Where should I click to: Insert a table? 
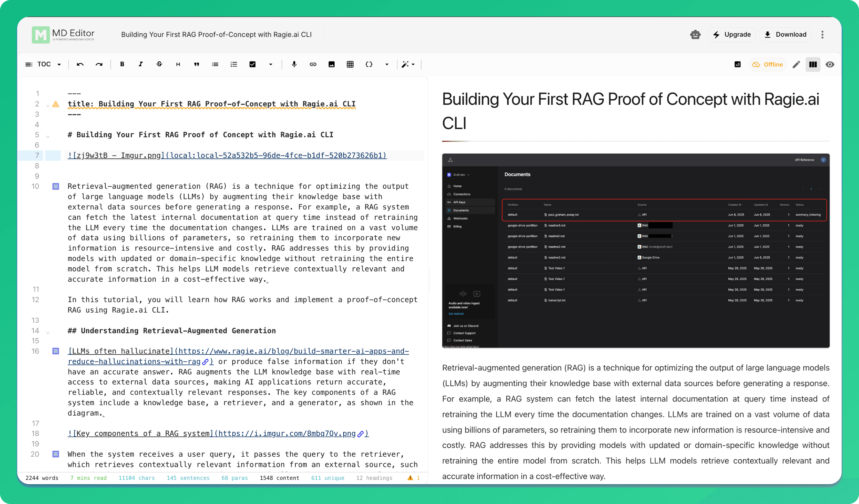(350, 64)
